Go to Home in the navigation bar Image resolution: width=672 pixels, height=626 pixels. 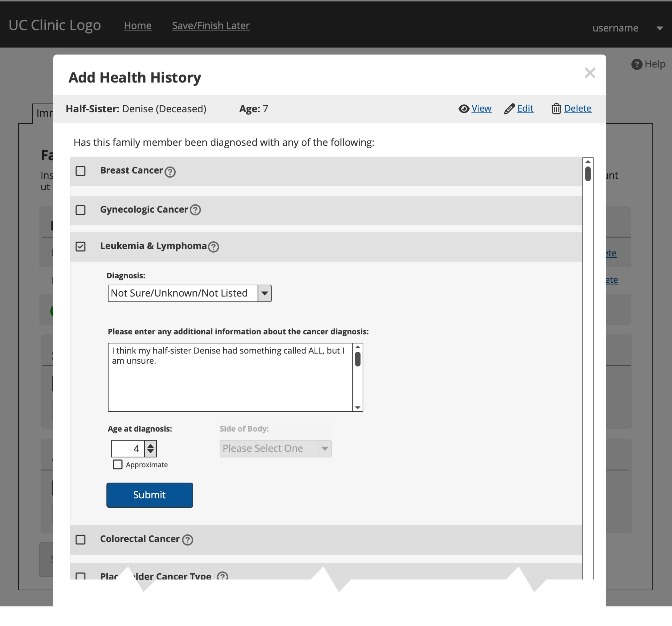click(138, 25)
